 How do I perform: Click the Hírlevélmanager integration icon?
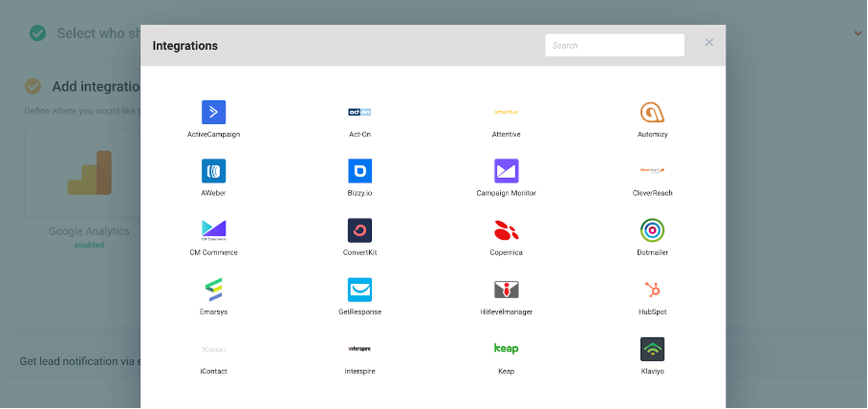pyautogui.click(x=506, y=290)
